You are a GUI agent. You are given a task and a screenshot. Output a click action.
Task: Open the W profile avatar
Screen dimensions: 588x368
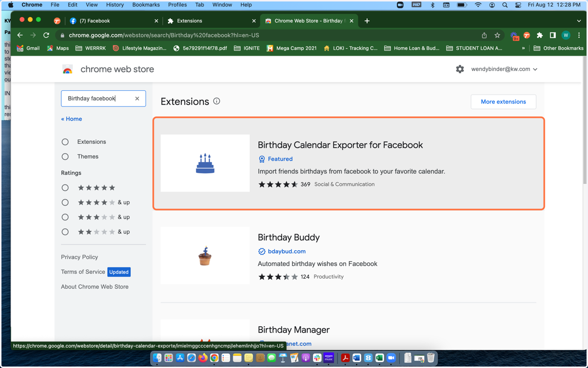[566, 35]
